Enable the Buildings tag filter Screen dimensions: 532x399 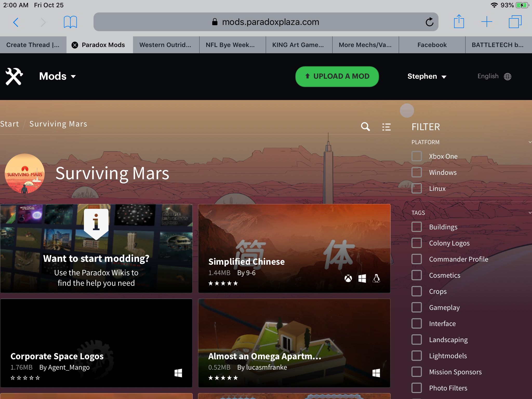click(x=417, y=227)
